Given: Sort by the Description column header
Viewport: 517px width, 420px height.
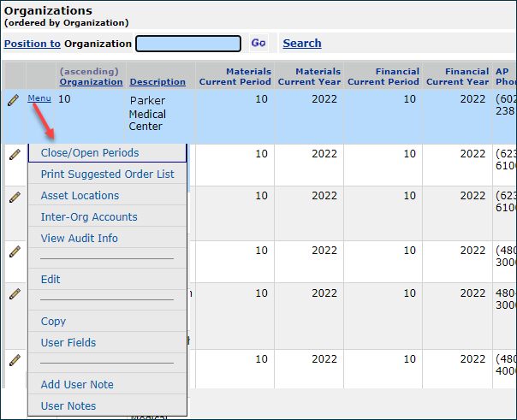Looking at the screenshot, I should [x=157, y=82].
